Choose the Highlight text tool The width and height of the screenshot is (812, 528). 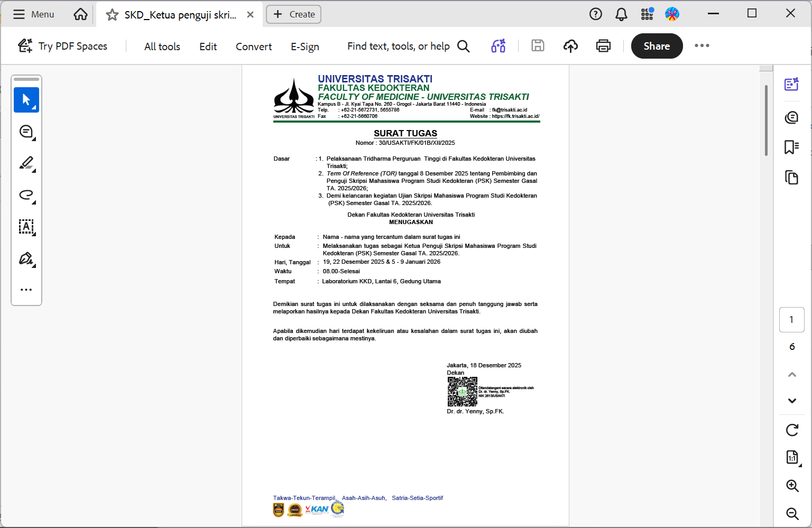[26, 163]
